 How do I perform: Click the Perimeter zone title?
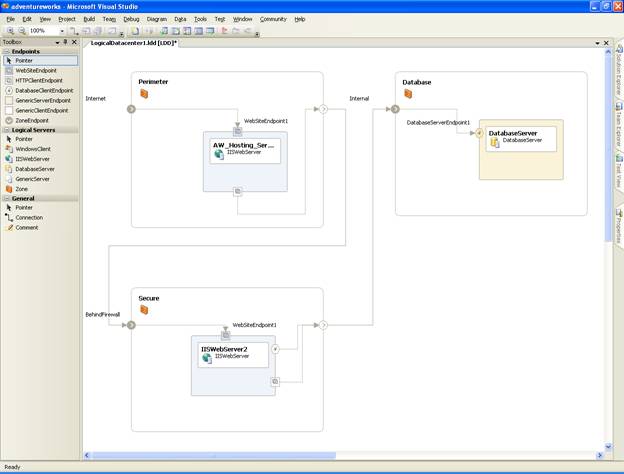click(153, 82)
